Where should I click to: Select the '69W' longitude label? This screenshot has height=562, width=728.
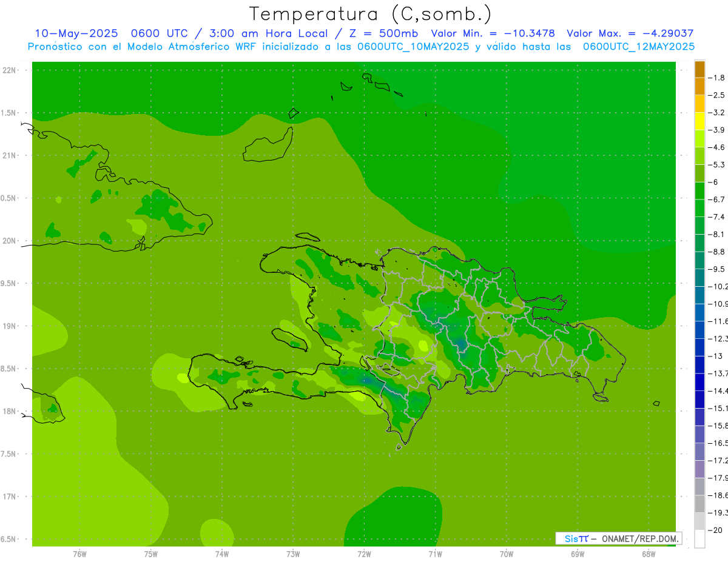(x=578, y=554)
